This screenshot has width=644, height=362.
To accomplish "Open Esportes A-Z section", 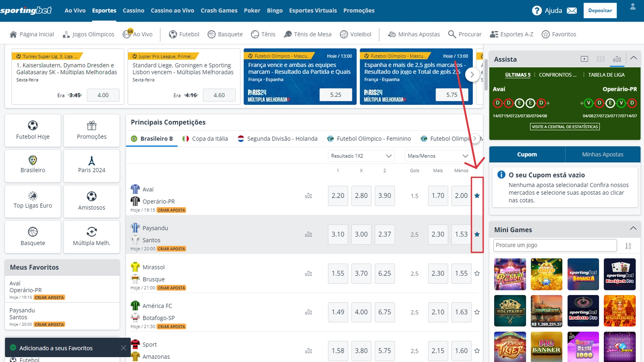I will [x=511, y=34].
